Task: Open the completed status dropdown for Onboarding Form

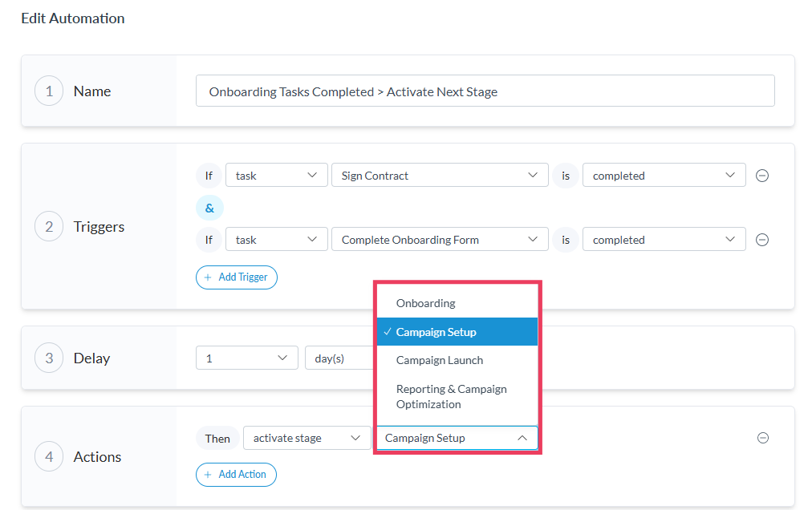Action: coord(664,239)
